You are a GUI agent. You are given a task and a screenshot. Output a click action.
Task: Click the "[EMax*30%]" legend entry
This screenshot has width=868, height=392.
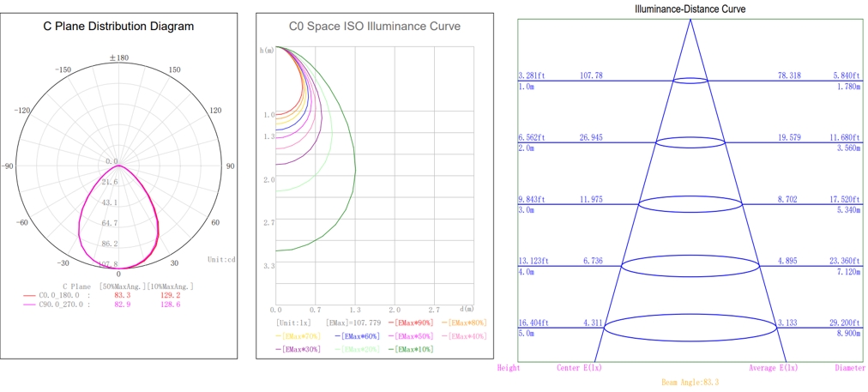tap(300, 349)
